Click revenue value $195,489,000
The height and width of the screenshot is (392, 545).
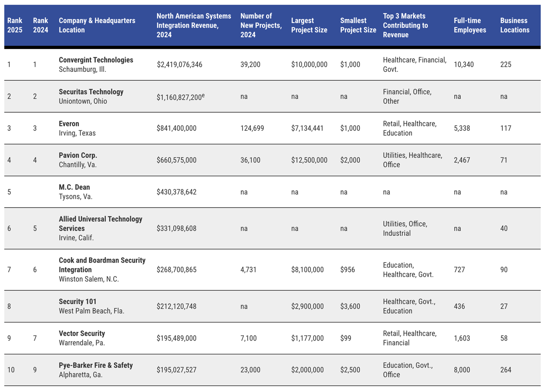point(177,338)
